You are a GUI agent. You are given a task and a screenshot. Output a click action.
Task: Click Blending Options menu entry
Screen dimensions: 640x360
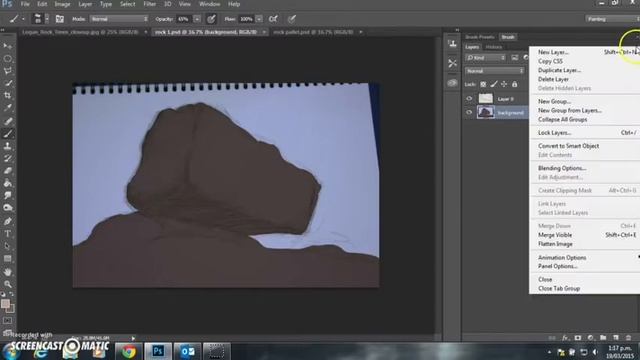(x=562, y=168)
